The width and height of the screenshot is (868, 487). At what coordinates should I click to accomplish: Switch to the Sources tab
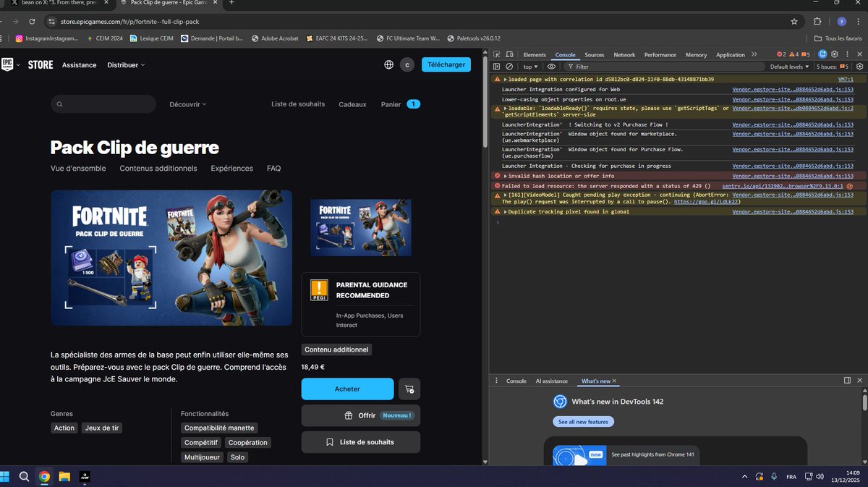point(595,55)
